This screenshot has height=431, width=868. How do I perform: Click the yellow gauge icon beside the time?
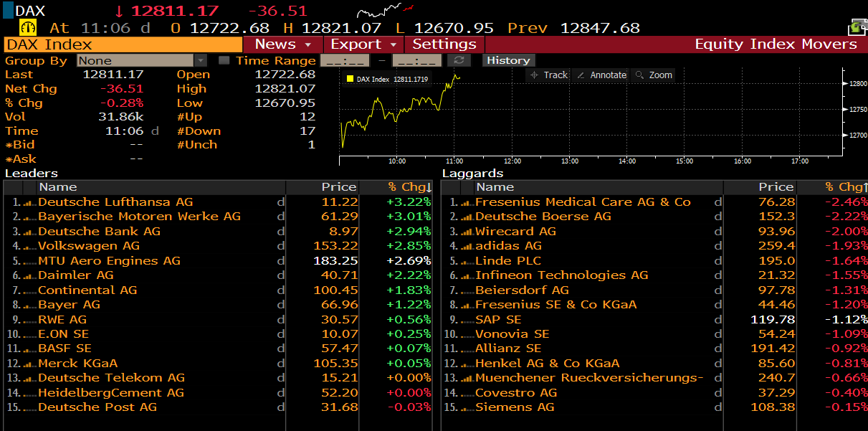pyautogui.click(x=29, y=27)
